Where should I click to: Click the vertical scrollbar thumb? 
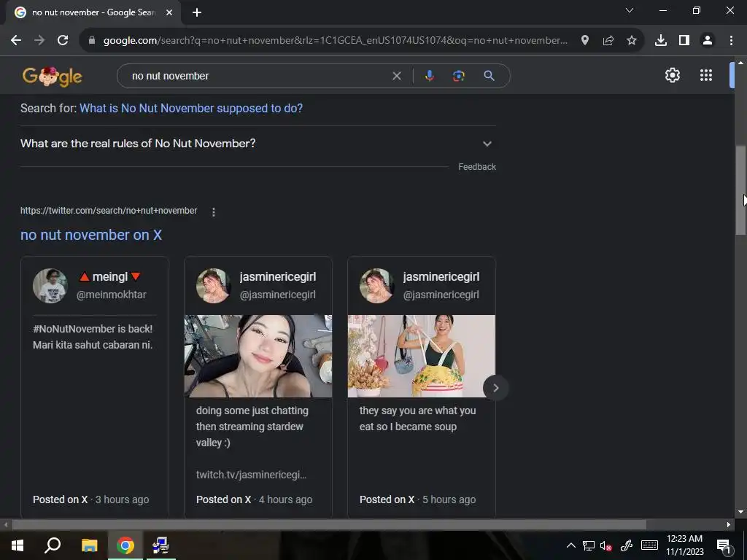click(x=740, y=190)
